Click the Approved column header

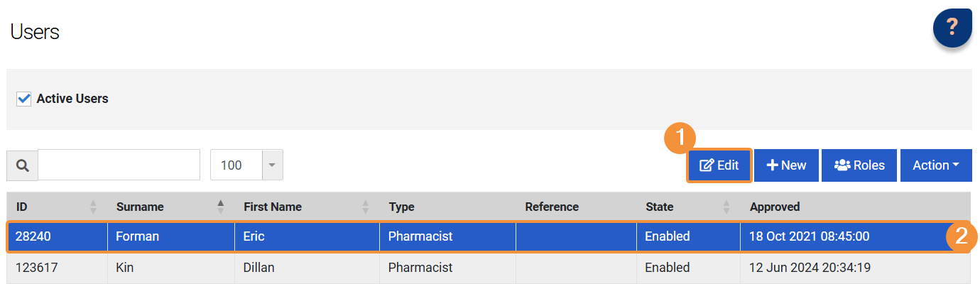pyautogui.click(x=775, y=207)
